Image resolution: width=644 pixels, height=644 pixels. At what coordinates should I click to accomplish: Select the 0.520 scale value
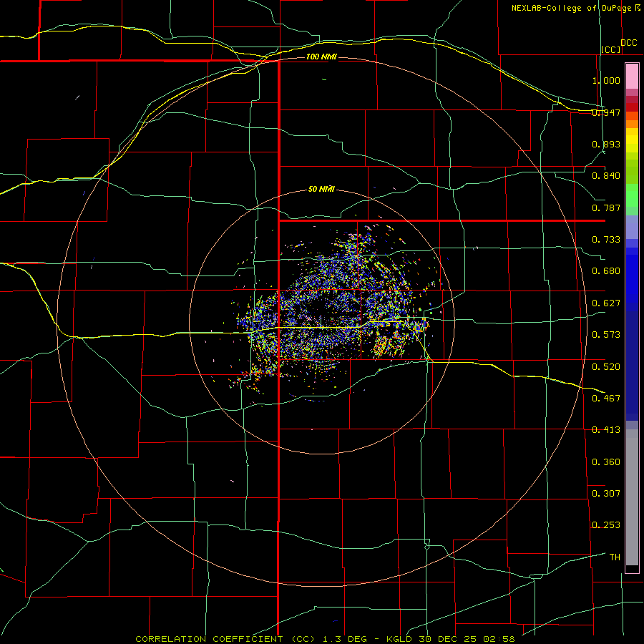click(x=606, y=366)
